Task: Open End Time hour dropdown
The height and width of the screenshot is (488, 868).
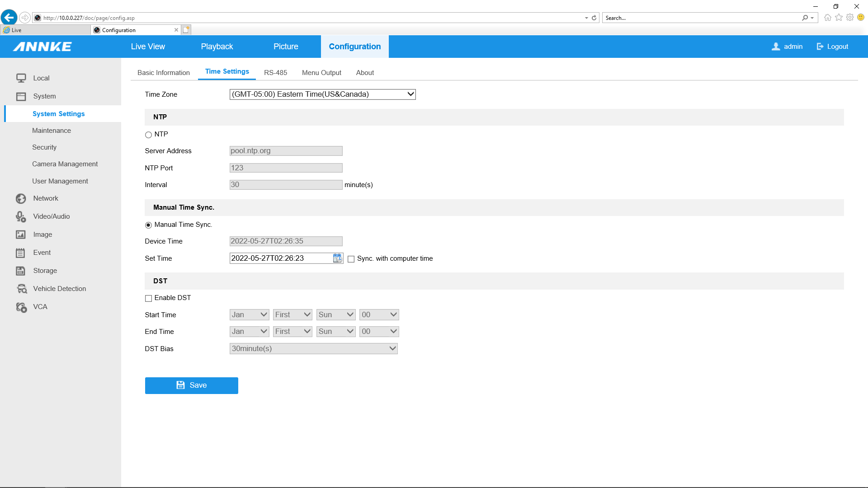Action: point(379,332)
